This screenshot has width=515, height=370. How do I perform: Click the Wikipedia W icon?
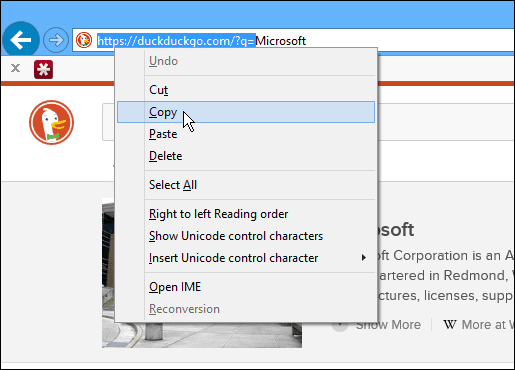pyautogui.click(x=450, y=324)
